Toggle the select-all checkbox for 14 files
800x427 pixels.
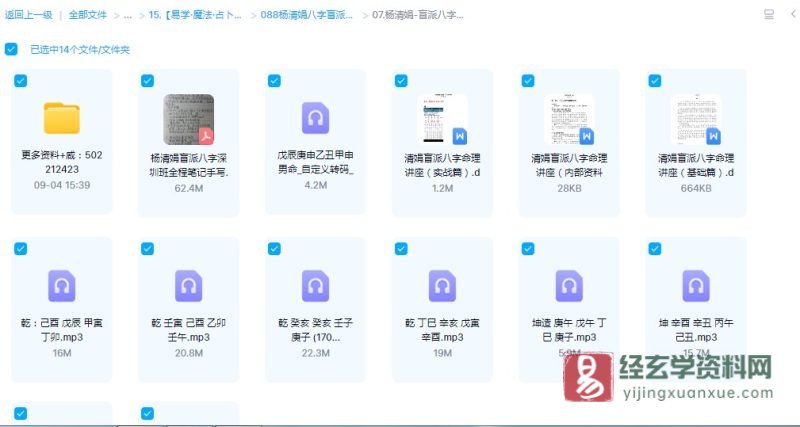tap(11, 49)
